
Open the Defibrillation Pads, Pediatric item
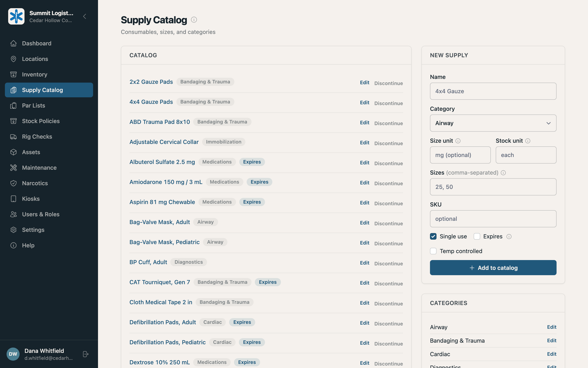[167, 342]
